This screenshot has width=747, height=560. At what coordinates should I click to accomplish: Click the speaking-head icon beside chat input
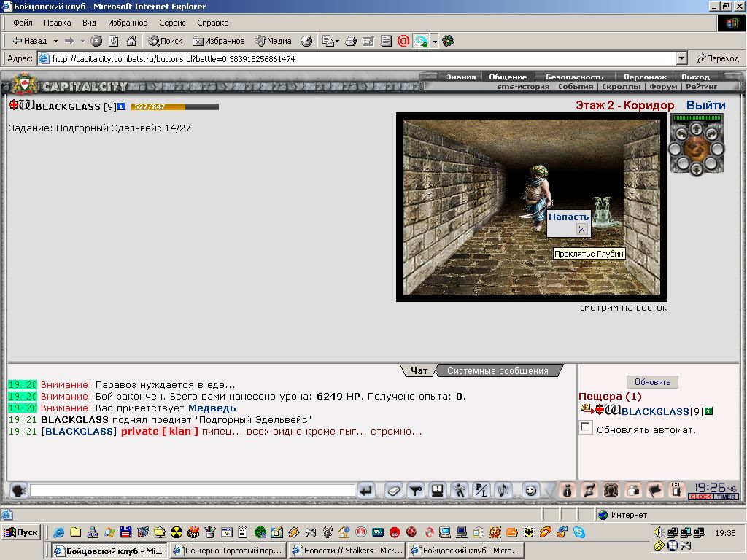[18, 490]
